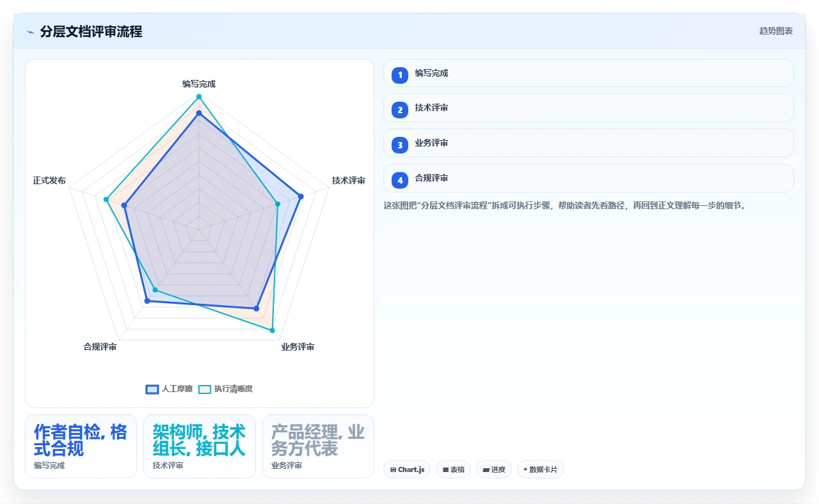Select the number 3 step badge
This screenshot has height=504, width=819.
point(400,145)
